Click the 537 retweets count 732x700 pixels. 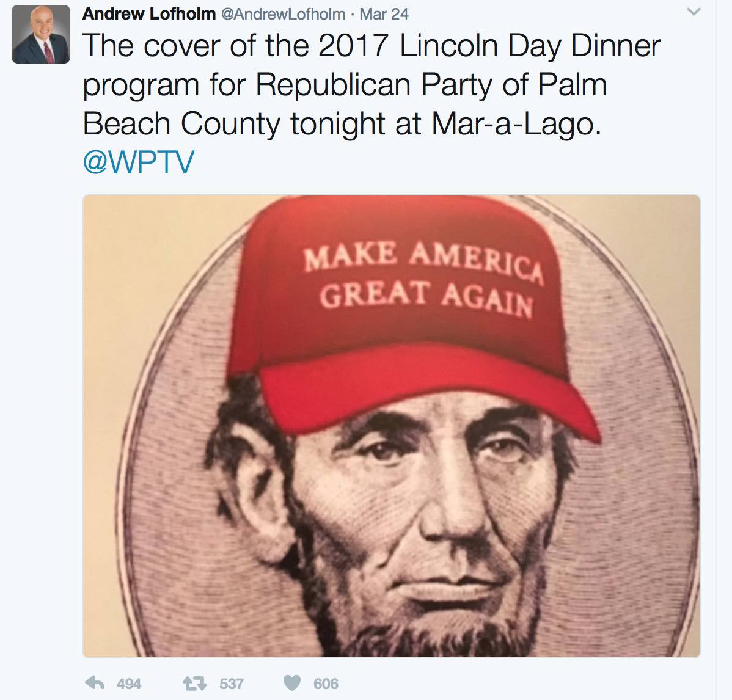(232, 684)
